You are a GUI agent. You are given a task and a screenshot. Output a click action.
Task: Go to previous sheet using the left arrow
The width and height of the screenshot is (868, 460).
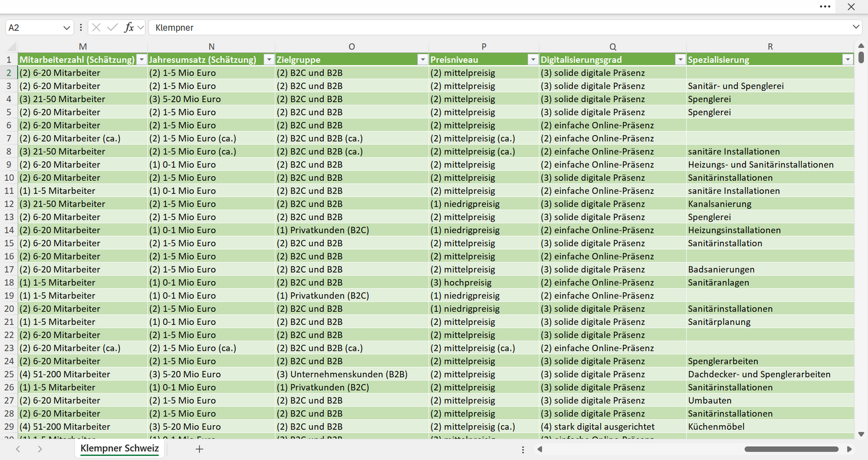pos(18,449)
